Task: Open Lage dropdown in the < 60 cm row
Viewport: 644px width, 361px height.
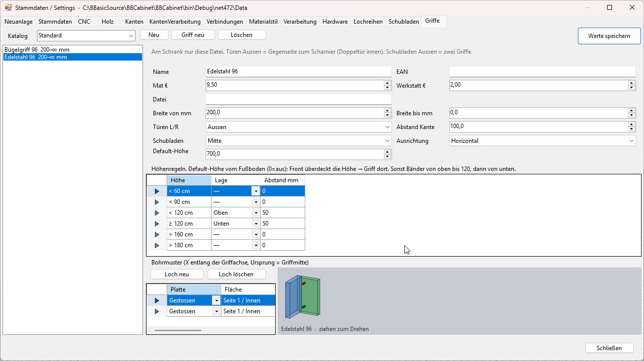Action: [x=256, y=191]
